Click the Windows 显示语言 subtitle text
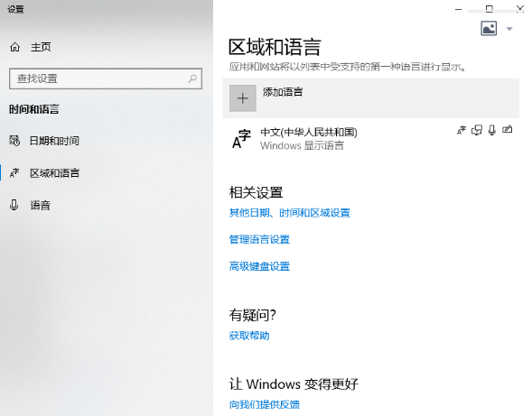532x416 pixels. [302, 145]
